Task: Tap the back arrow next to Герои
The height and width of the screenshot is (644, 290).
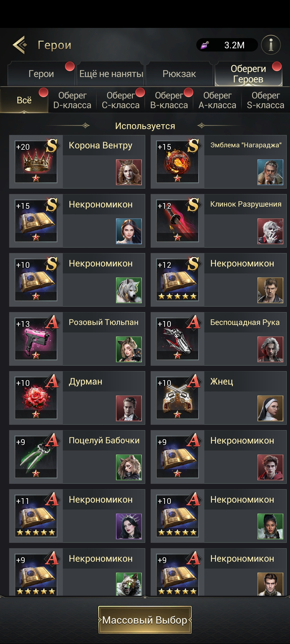Action: [20, 45]
